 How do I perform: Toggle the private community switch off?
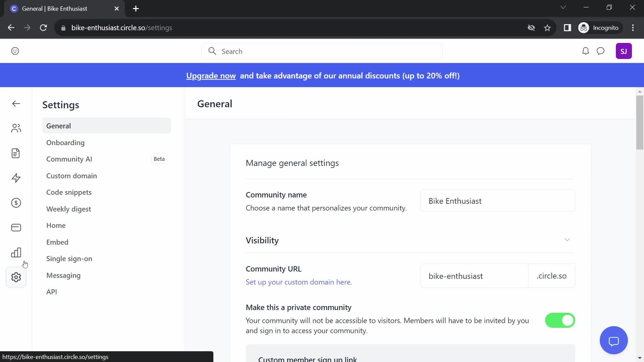coord(560,320)
